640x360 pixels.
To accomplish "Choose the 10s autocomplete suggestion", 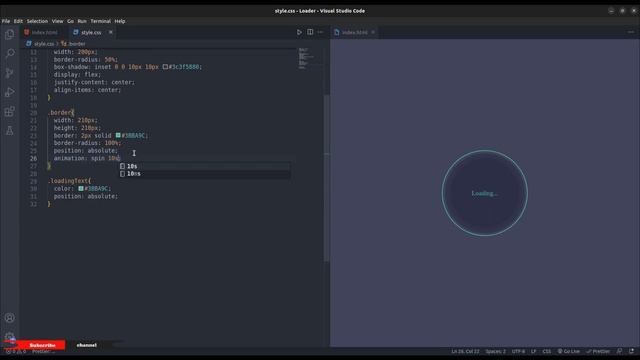I will coord(204,166).
